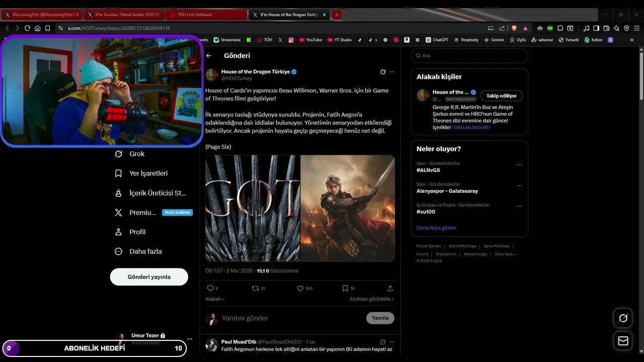Open İçerik Üreticisi Studio sidebar item
This screenshot has height=362, width=644.
pyautogui.click(x=150, y=193)
